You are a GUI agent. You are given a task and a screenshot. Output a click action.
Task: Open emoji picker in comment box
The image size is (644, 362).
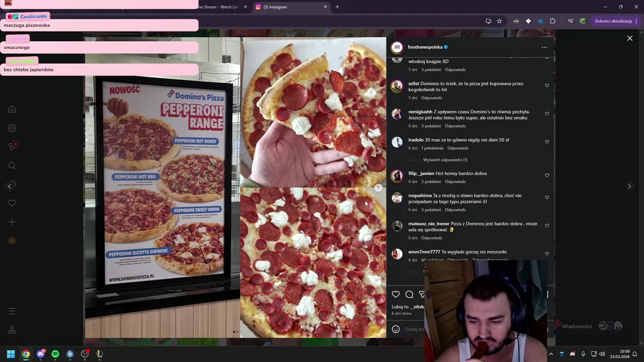coord(396,329)
